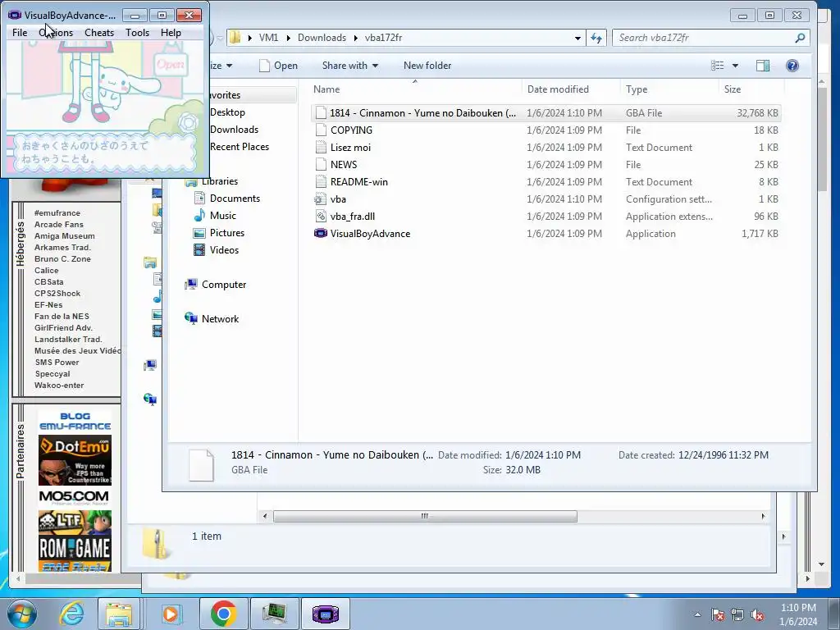Expand the arrow after Downloads breadcrumb
The image size is (840, 630).
tap(355, 38)
